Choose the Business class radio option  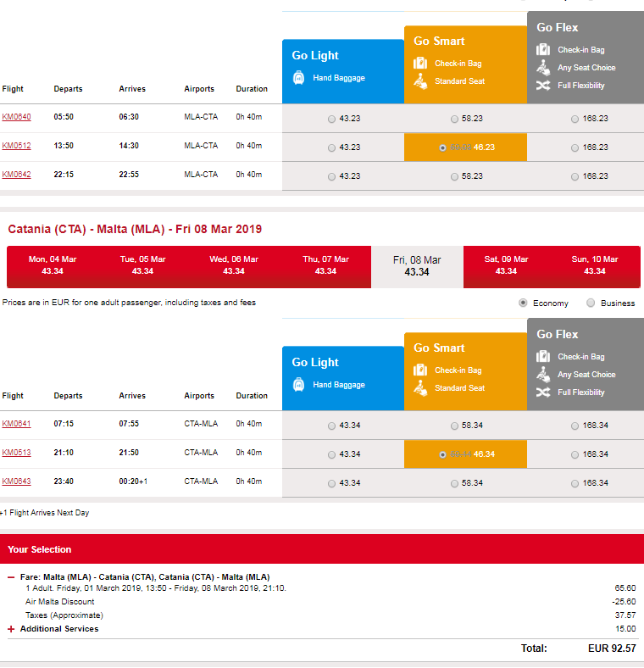click(591, 303)
